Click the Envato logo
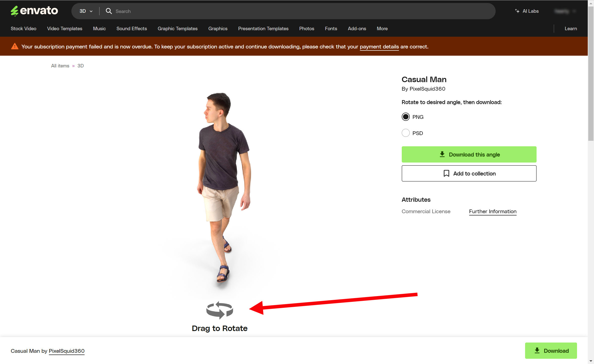 click(34, 11)
